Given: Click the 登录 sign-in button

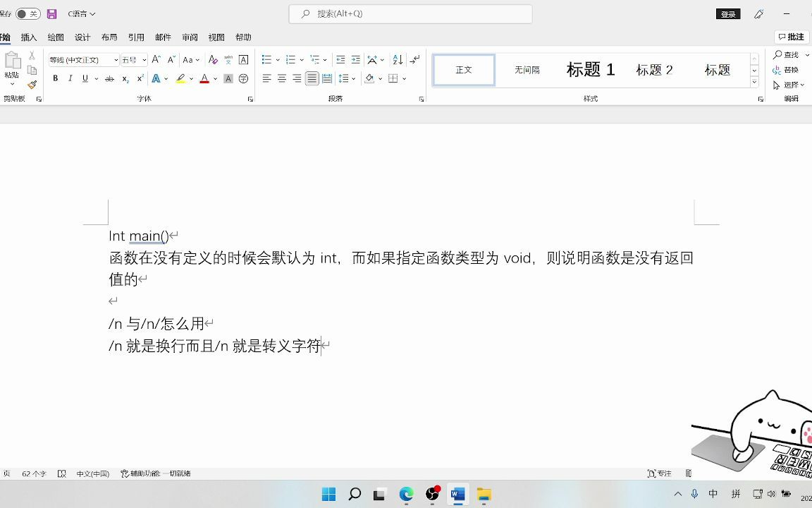Looking at the screenshot, I should point(727,13).
